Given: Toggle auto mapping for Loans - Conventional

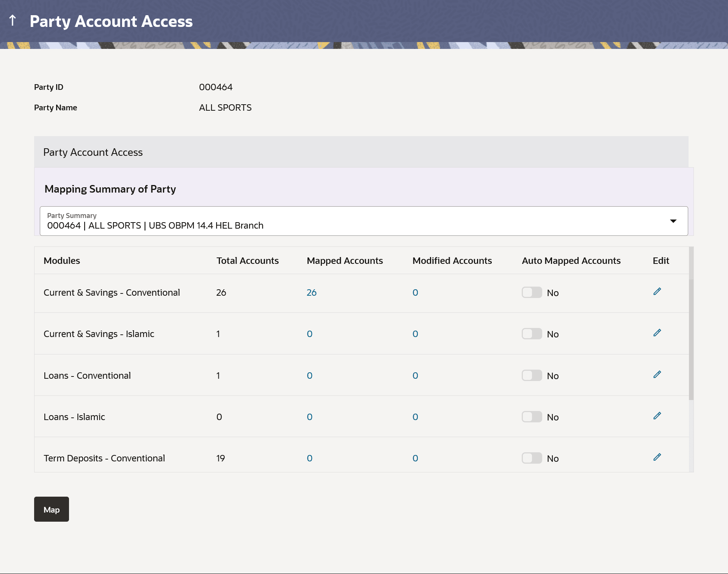Looking at the screenshot, I should 532,375.
